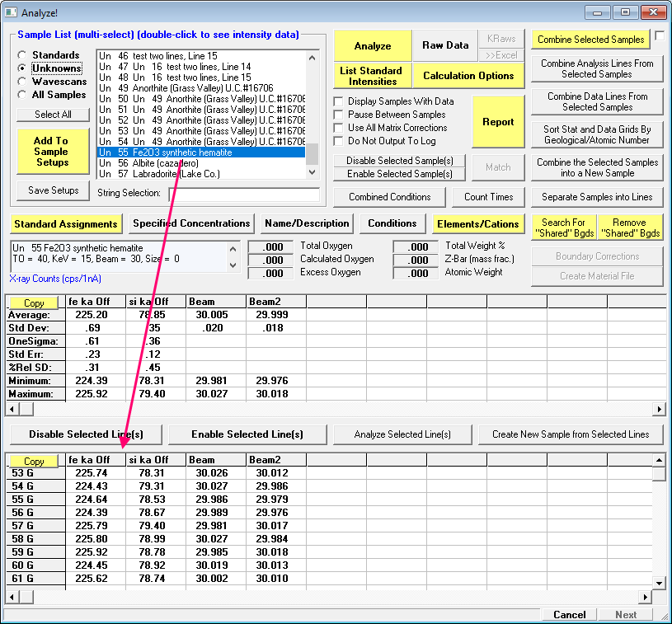Open Calculation Options

click(x=468, y=76)
